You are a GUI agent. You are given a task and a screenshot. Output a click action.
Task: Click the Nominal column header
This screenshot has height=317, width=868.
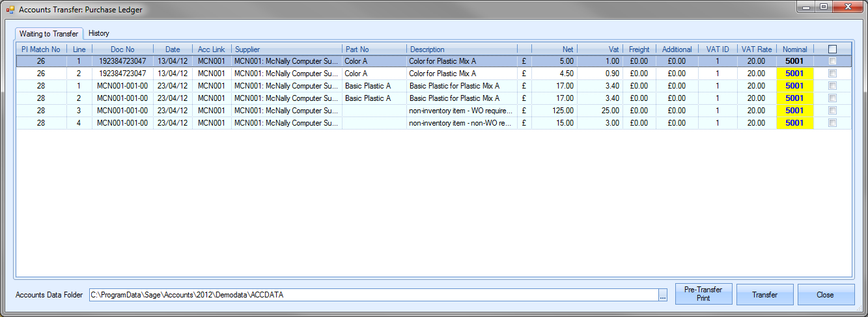[794, 49]
